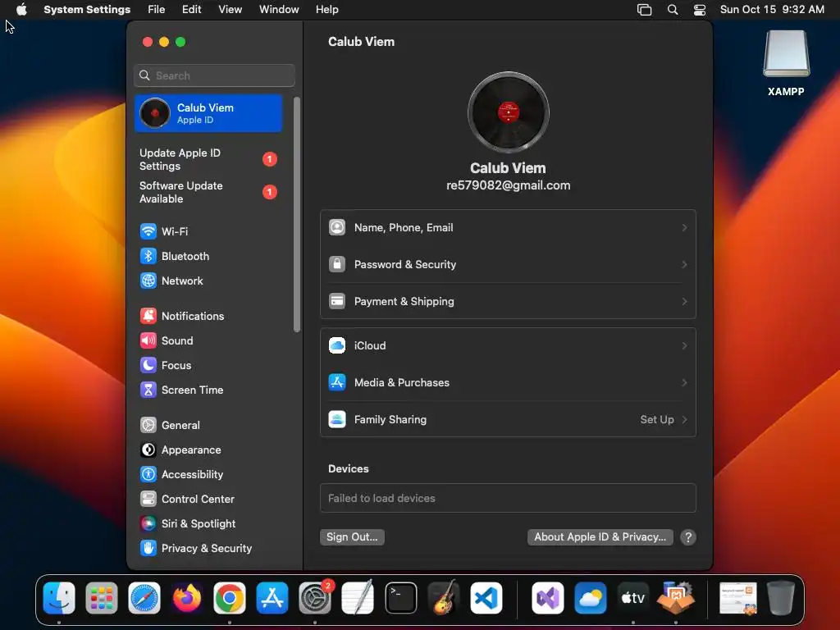Click Spotlight search icon in menu bar

coord(673,10)
